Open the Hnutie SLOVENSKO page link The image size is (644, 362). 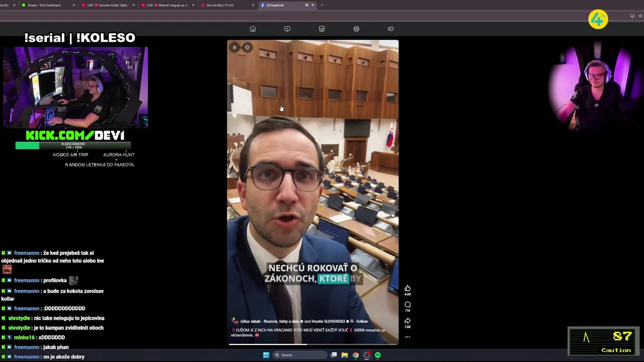tap(328, 321)
